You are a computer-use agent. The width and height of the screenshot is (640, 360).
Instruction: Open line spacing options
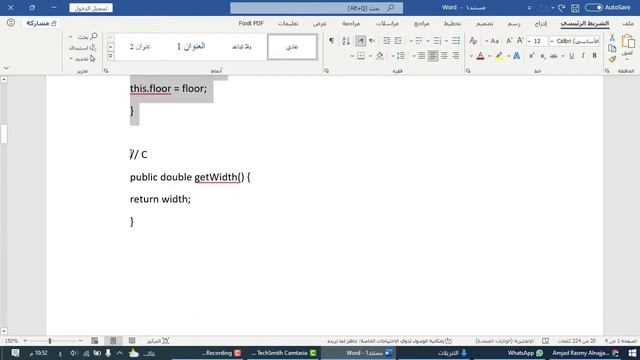click(400, 56)
